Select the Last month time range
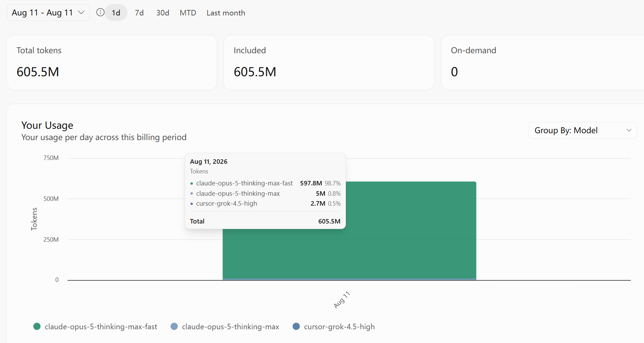 (226, 13)
